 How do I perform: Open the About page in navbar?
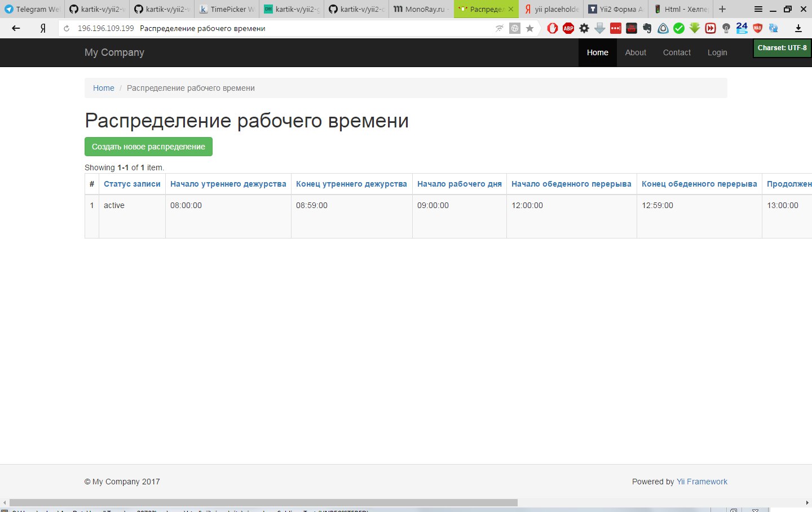pos(636,52)
